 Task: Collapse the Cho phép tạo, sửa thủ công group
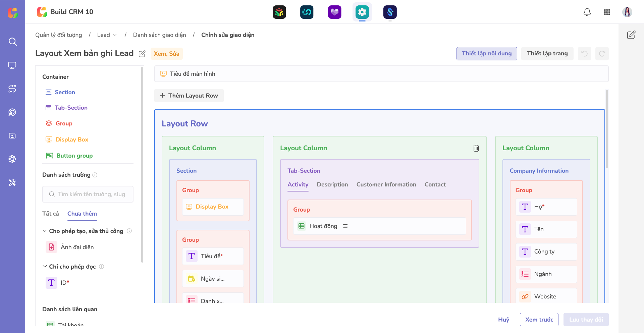click(45, 231)
